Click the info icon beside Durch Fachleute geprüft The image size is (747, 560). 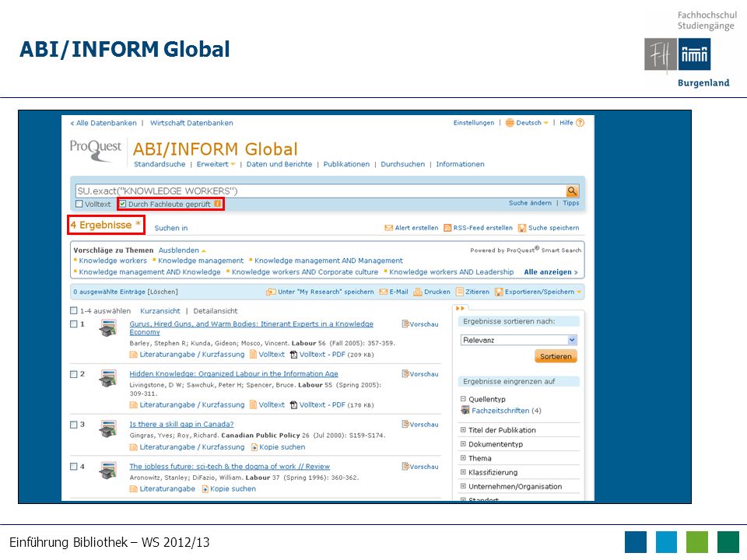point(218,204)
